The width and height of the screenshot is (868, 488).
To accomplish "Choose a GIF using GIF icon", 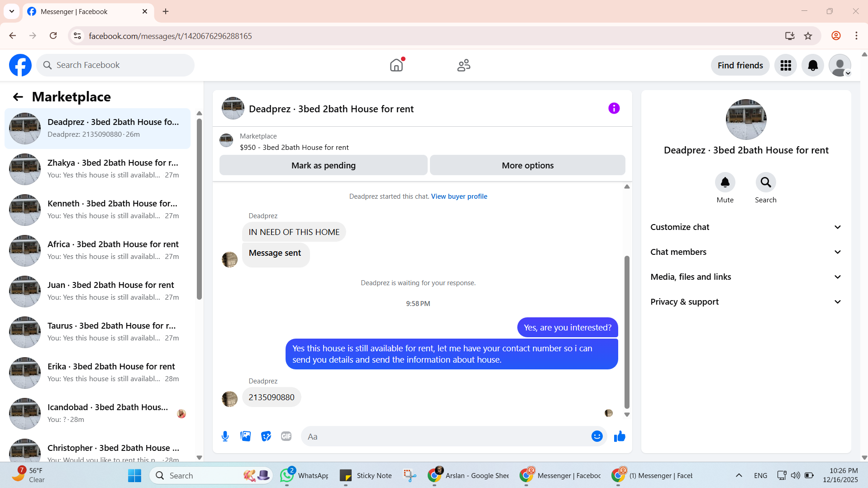I will pyautogui.click(x=286, y=436).
